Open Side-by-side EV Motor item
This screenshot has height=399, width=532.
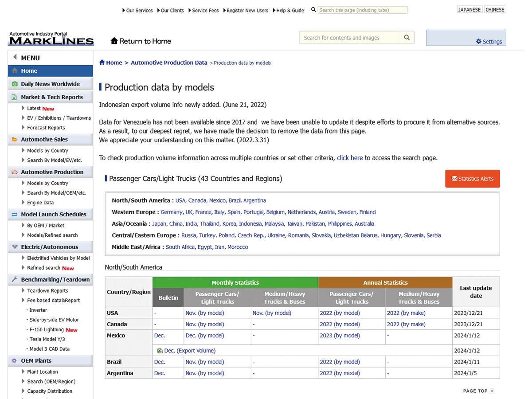click(55, 320)
